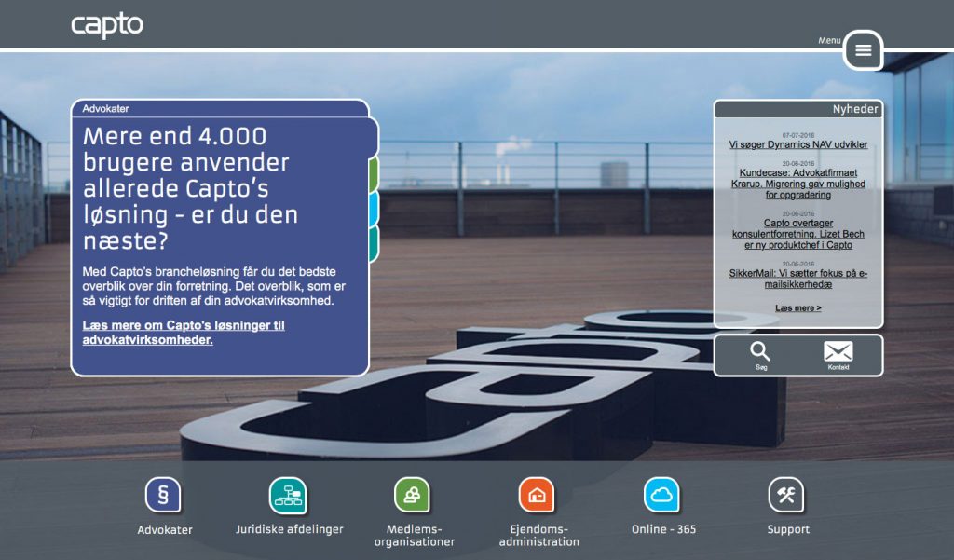This screenshot has width=954, height=560.
Task: Click the Ejendomsadministration label
Action: [539, 535]
